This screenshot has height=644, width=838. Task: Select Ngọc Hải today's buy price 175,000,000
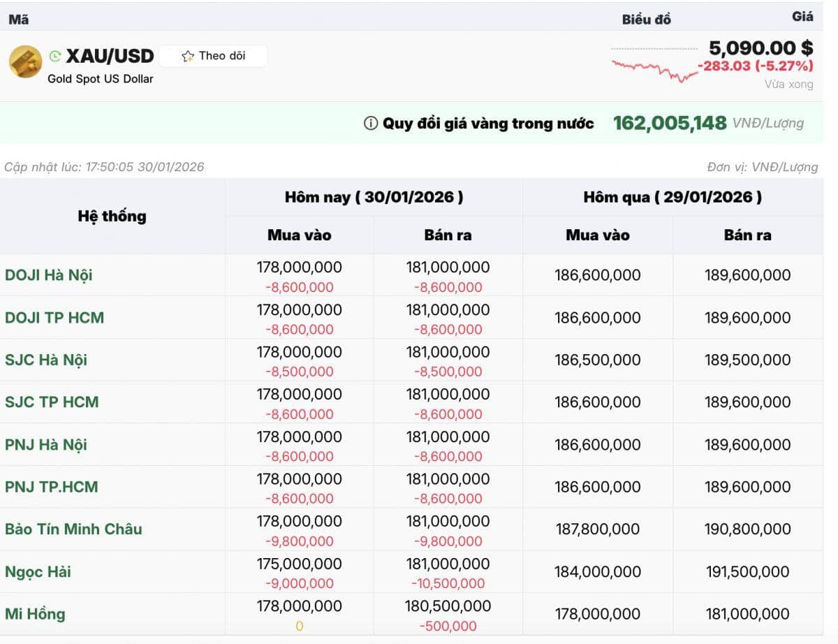tap(300, 564)
